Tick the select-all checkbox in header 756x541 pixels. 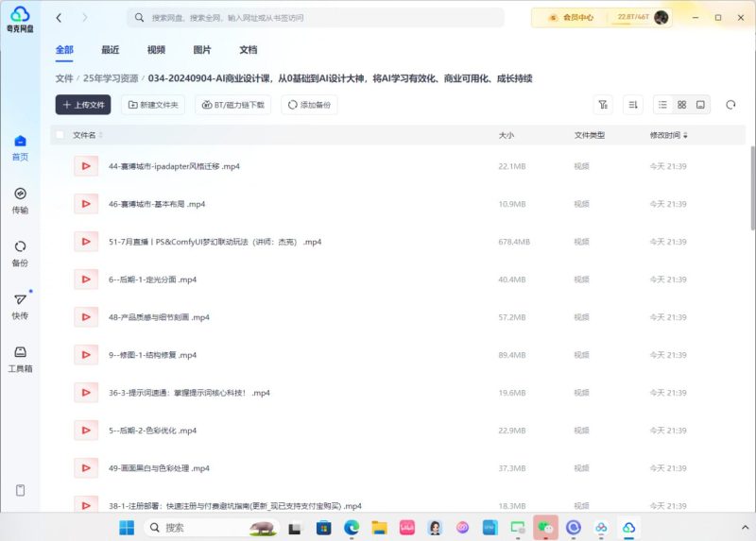pos(60,135)
